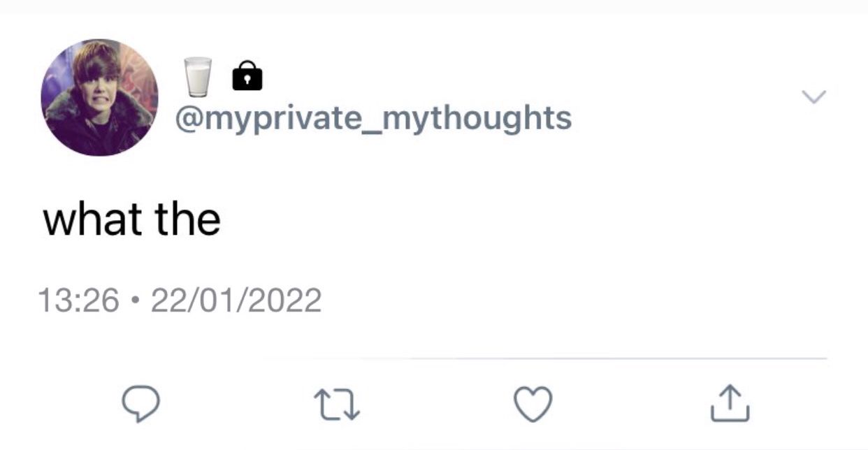Click the padlock protected-account icon
The width and height of the screenshot is (868, 450).
point(247,75)
